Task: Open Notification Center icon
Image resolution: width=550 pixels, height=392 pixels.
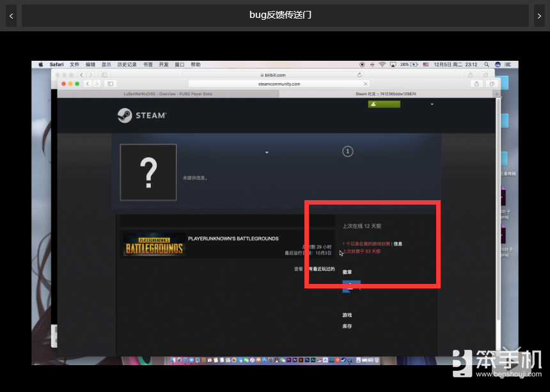Action: 508,65
